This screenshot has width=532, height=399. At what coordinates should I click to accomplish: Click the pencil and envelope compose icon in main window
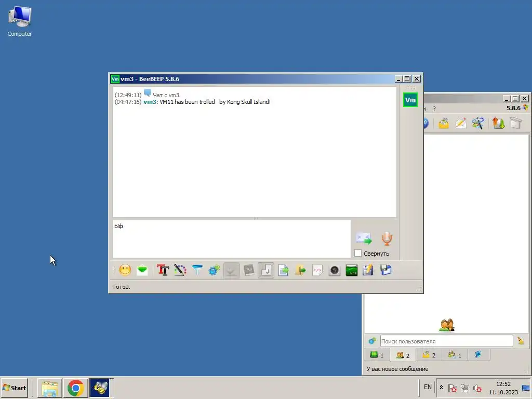[x=461, y=123]
